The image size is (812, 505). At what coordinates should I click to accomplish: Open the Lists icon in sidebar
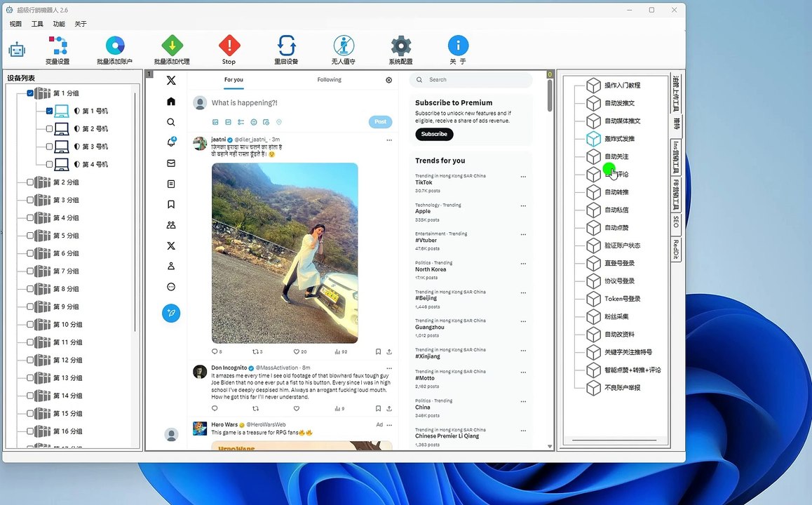point(171,184)
